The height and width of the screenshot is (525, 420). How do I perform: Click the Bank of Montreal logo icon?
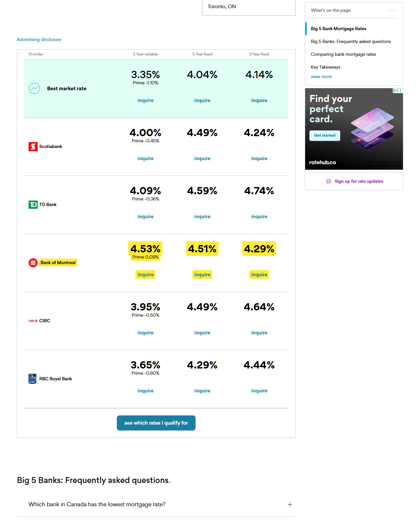click(x=33, y=263)
